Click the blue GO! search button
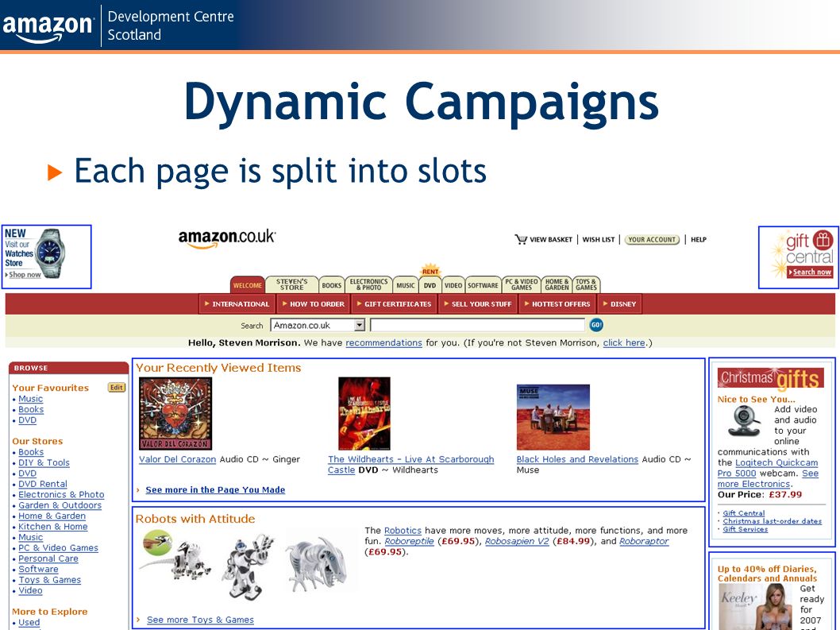The height and width of the screenshot is (630, 840). [x=596, y=325]
